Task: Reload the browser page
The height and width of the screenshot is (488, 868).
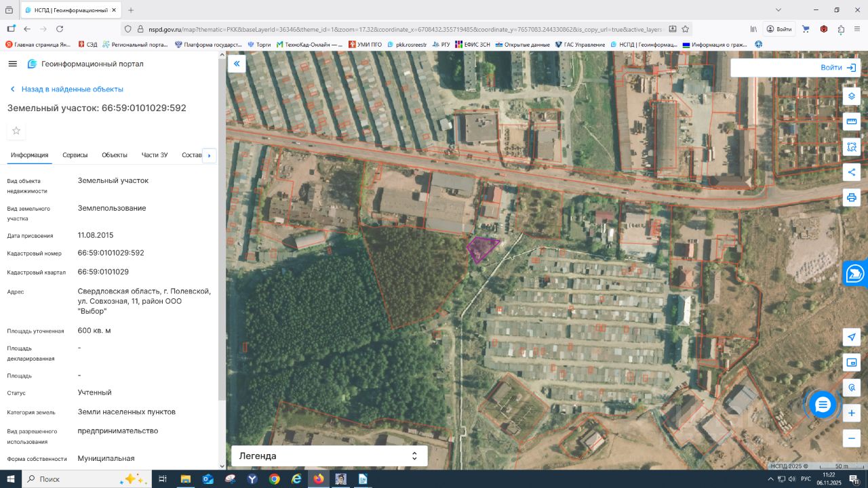Action: click(x=60, y=29)
